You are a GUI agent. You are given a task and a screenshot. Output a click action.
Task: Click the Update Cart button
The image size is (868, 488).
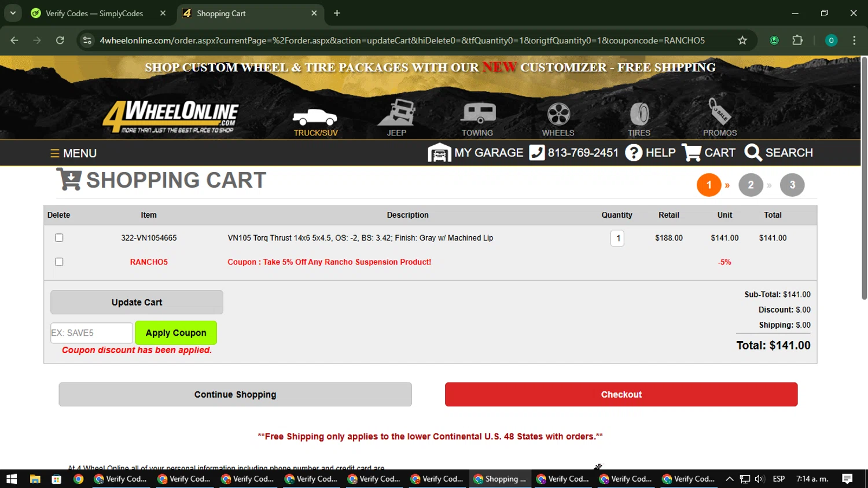(137, 302)
